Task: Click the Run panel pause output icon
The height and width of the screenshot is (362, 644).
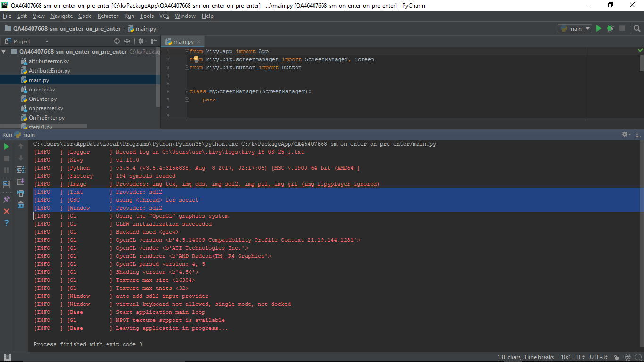Action: pos(7,170)
